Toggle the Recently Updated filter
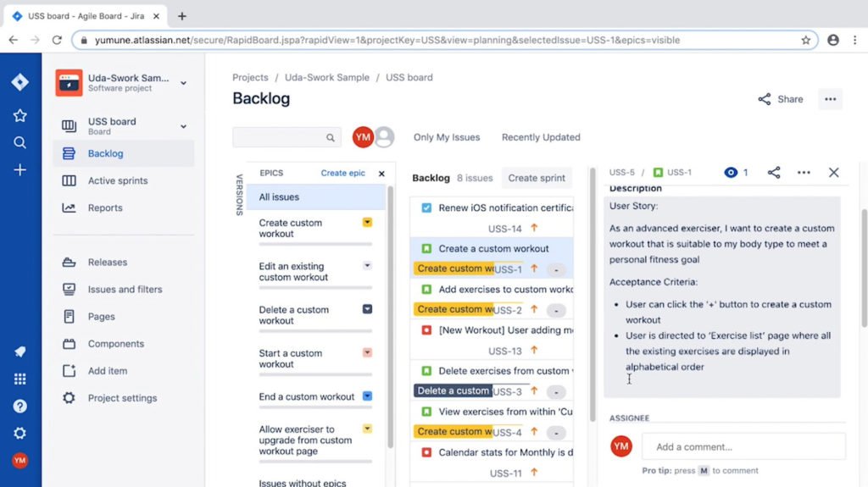The height and width of the screenshot is (487, 868). tap(541, 137)
